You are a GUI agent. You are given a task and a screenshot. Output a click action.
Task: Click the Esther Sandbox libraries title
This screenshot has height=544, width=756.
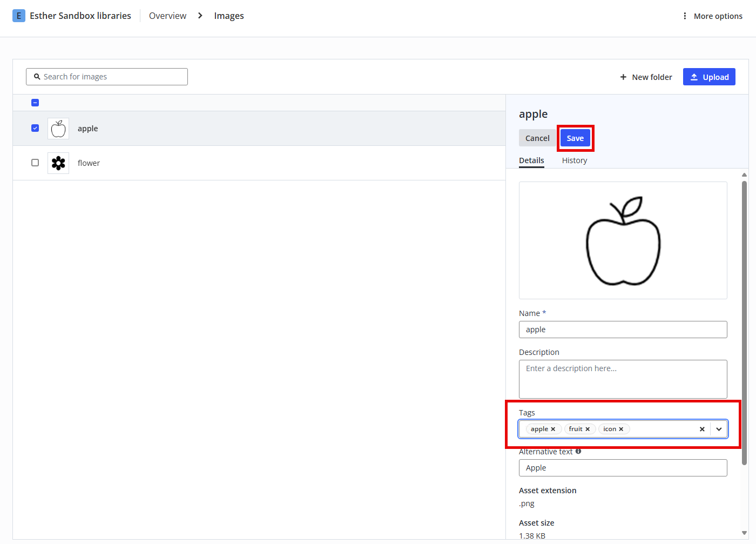[x=80, y=16]
